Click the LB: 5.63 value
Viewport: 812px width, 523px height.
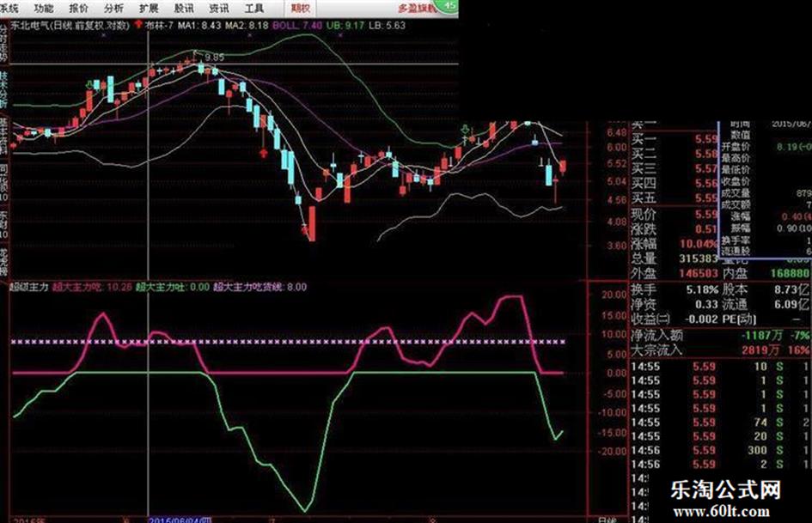pyautogui.click(x=387, y=25)
